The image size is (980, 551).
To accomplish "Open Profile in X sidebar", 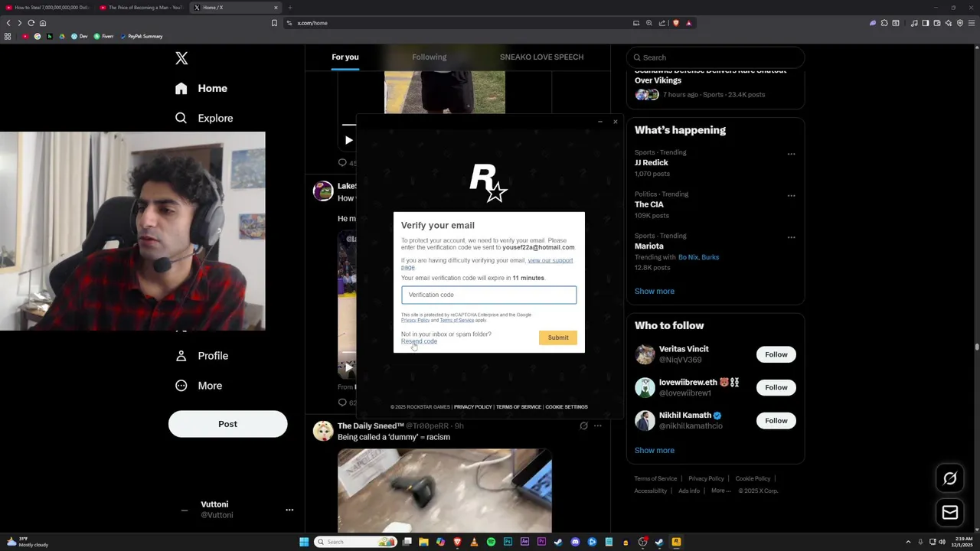I will click(x=202, y=356).
